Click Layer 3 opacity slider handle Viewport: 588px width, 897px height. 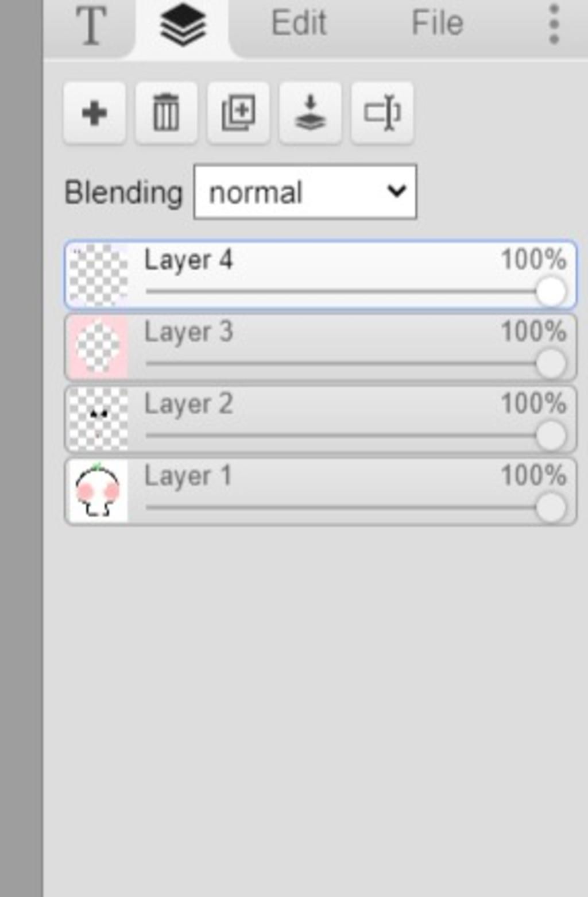click(x=551, y=364)
